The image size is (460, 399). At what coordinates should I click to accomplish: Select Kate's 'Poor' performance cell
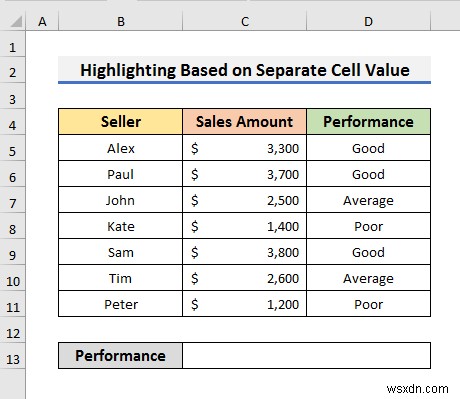[368, 226]
